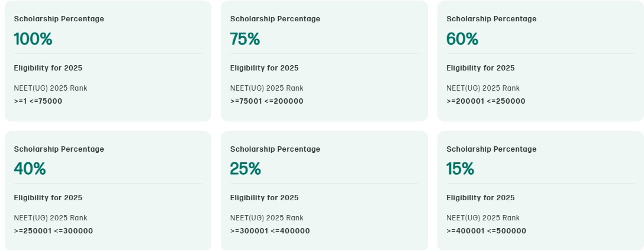Click "Scholarship Percentage" heading above 60%
This screenshot has width=644, height=250.
491,19
